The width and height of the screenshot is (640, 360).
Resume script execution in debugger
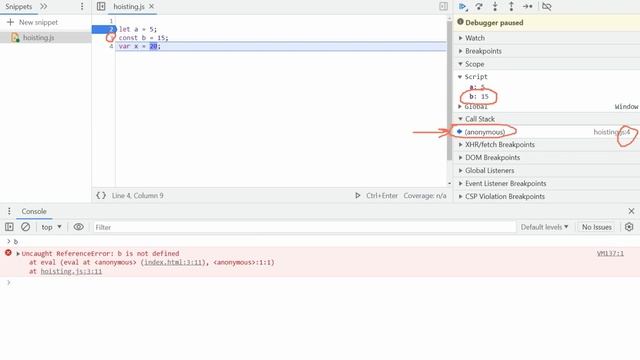463,7
